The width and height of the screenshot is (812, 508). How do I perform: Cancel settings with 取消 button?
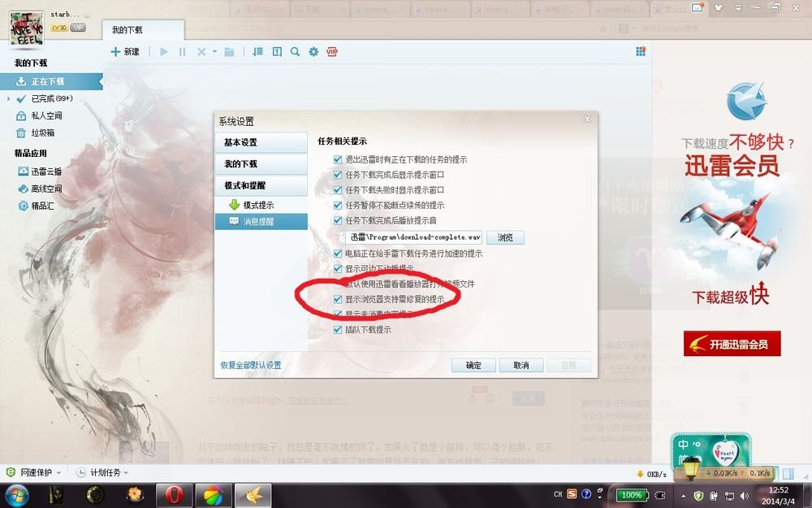(521, 366)
